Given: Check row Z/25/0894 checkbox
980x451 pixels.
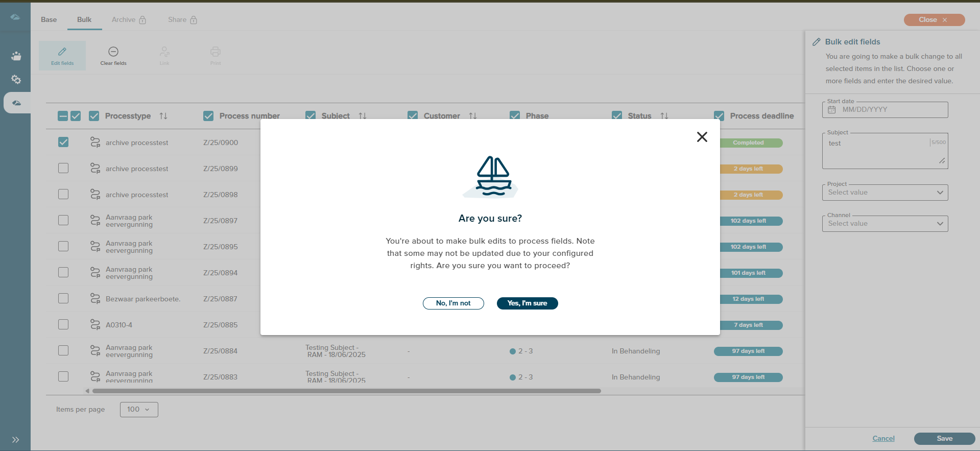Looking at the screenshot, I should click(x=63, y=272).
